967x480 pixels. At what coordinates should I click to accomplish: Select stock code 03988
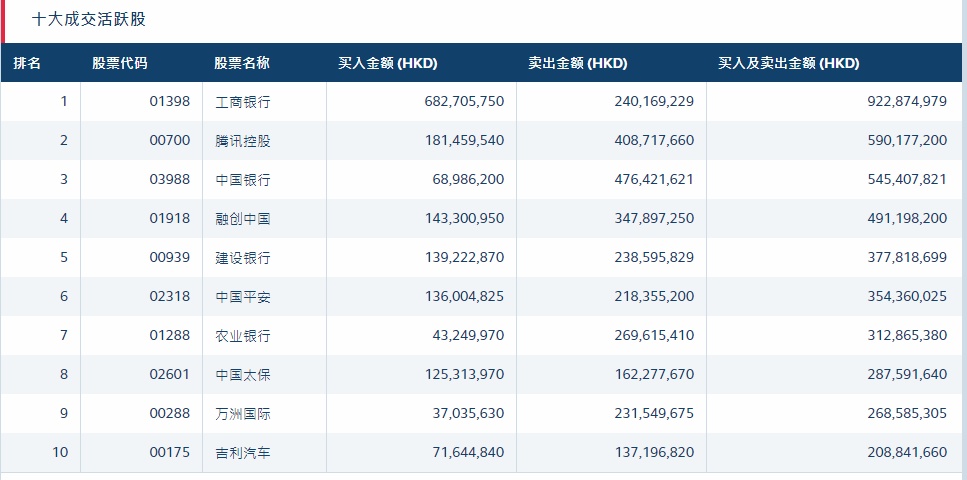tap(170, 179)
